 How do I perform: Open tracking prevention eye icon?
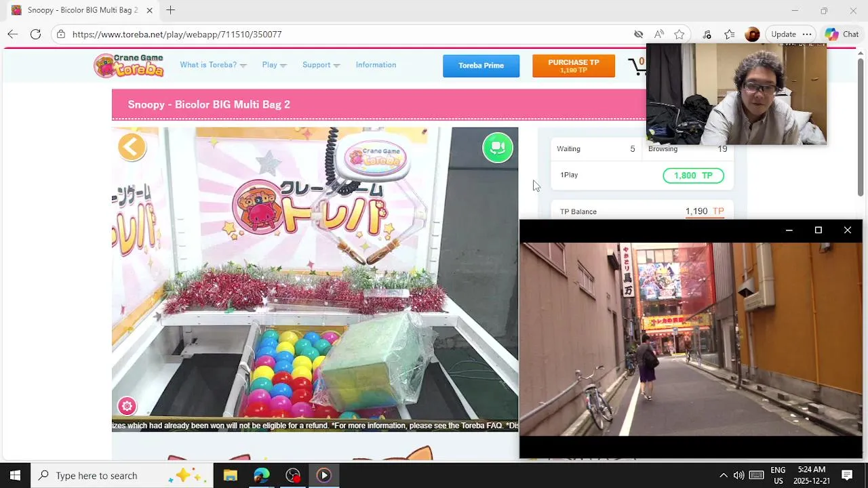coord(638,34)
